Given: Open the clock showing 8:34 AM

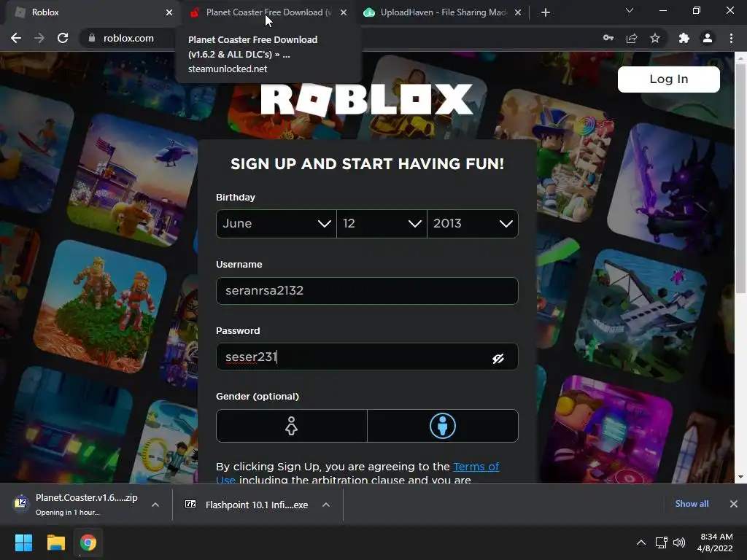Looking at the screenshot, I should 715,542.
